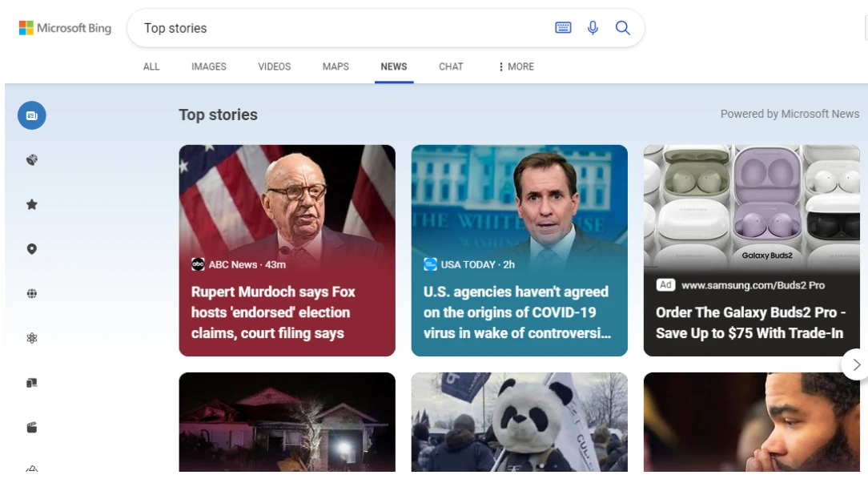Open the COVID-19 origins USA TODAY article
Image resolution: width=868 pixels, height=479 pixels.
coord(516,312)
